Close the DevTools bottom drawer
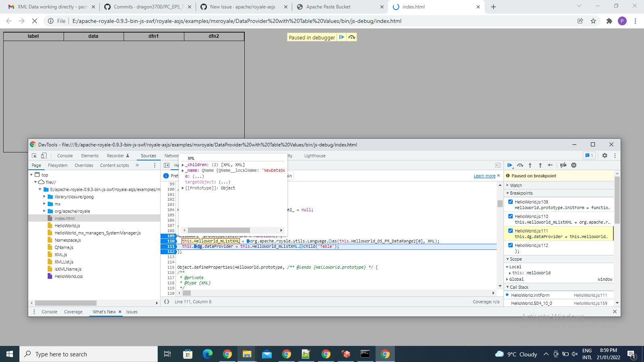This screenshot has height=362, width=644. click(615, 312)
